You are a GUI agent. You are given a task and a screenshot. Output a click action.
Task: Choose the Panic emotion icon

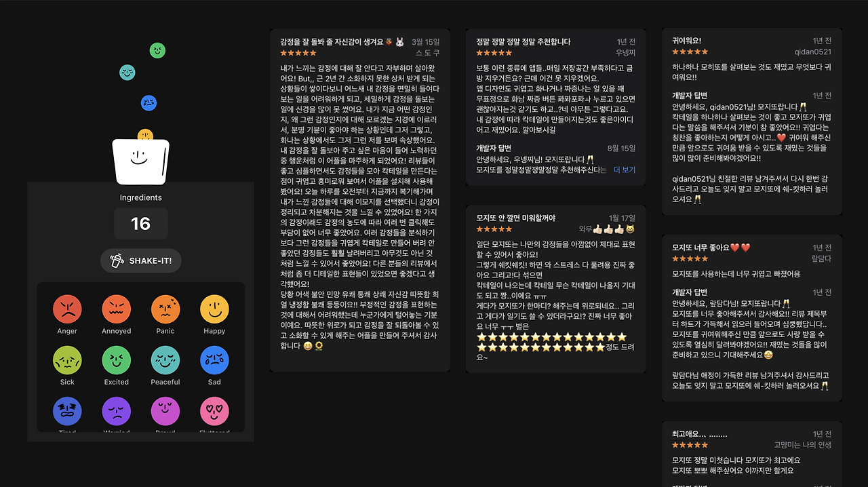pyautogui.click(x=165, y=309)
